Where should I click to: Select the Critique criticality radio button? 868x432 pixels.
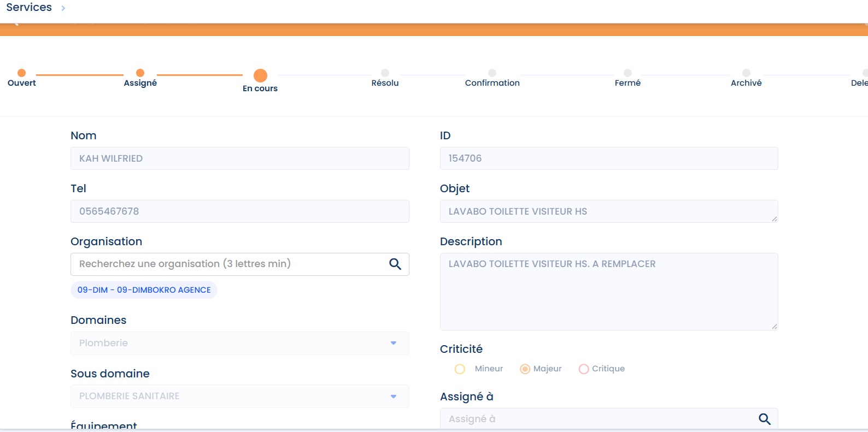click(x=584, y=369)
